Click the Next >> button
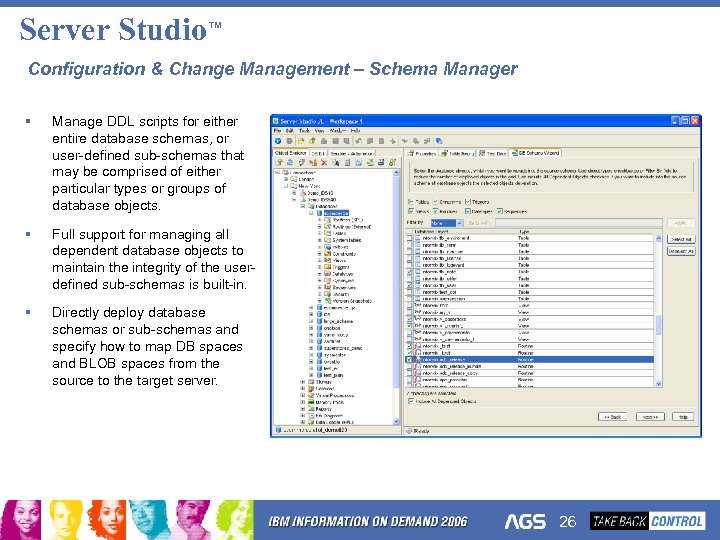Viewport: 720px width, 540px height. click(x=650, y=417)
